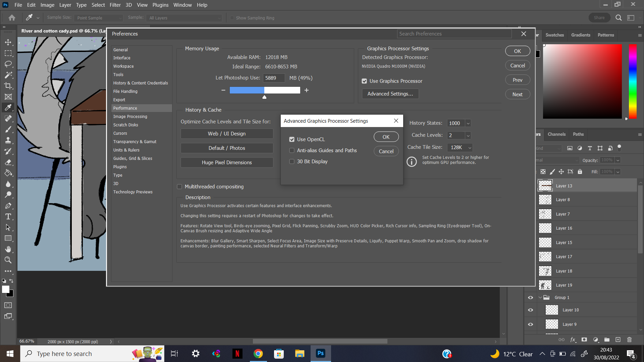Toggle visibility of Layer 10
Screen dimensions: 644x362
530,310
